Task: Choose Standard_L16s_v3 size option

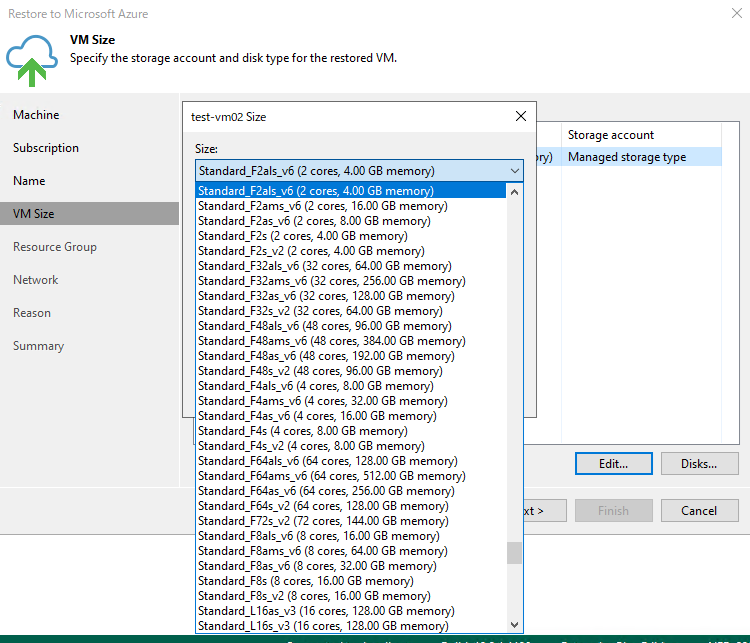Action: (x=351, y=626)
